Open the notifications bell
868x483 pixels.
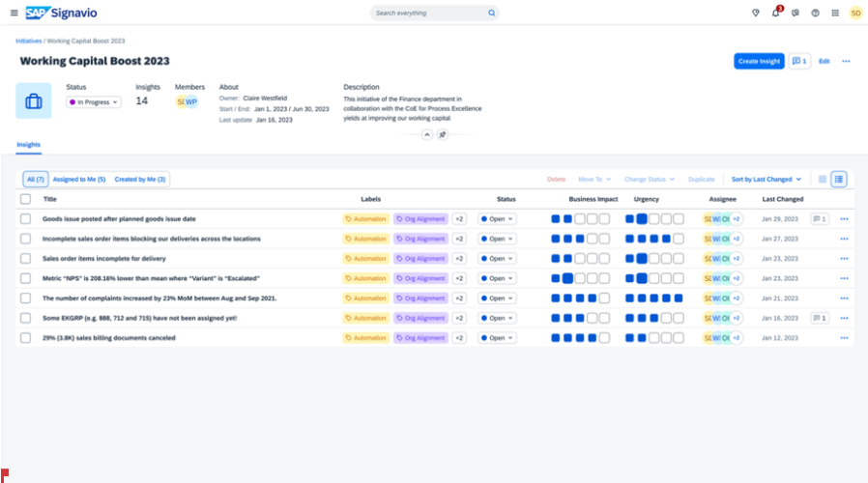tap(775, 13)
